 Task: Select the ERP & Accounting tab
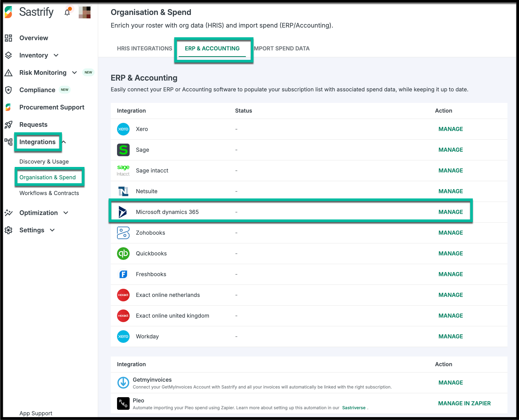click(x=212, y=49)
